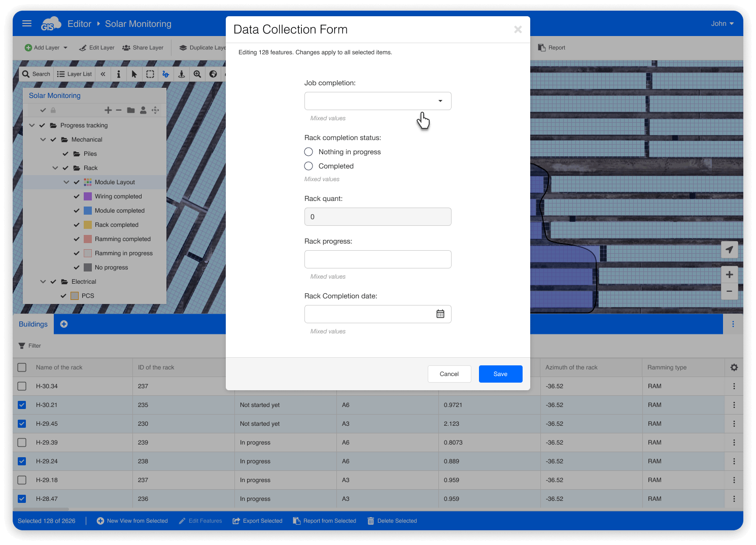Toggle the select-all header checkbox
This screenshot has height=545, width=756.
tap(22, 367)
